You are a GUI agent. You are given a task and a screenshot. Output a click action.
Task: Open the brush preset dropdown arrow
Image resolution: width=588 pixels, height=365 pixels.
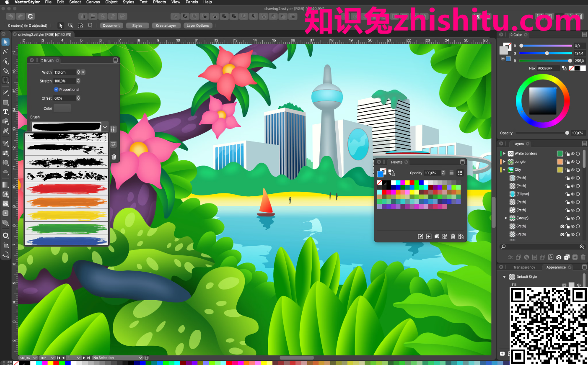click(x=105, y=127)
